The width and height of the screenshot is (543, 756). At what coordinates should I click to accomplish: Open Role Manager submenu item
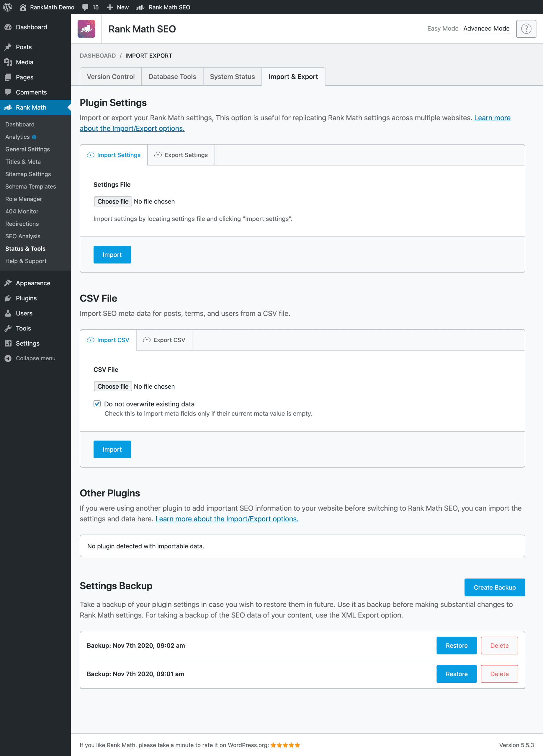click(24, 199)
